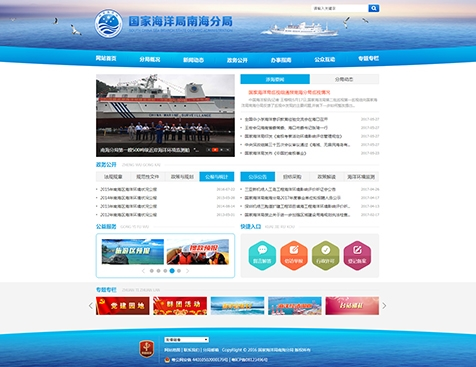Viewport: 476px width, 367px height.
Task: Click the teal speech-bubble hexagon shortcut
Action: click(x=262, y=255)
